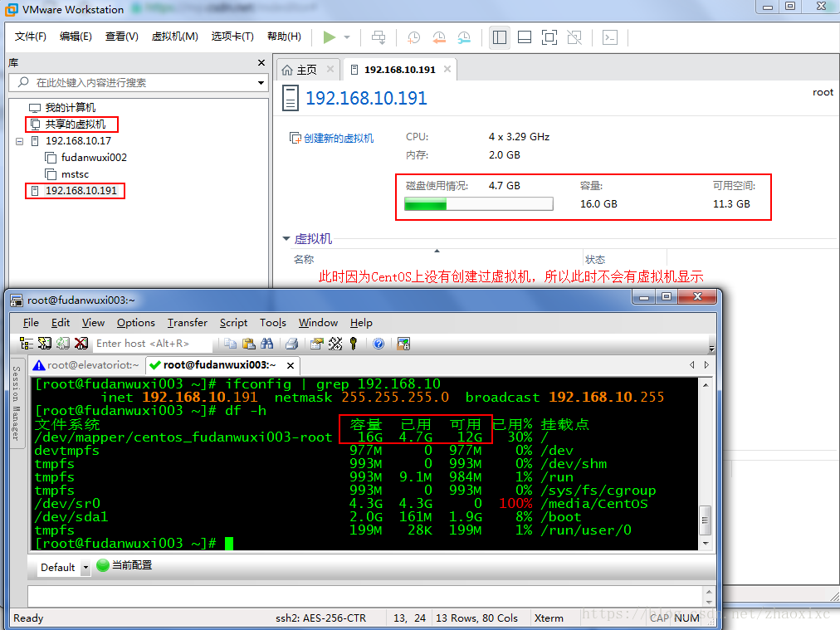Click the Reconnect session icon
840x630 pixels.
click(63, 344)
